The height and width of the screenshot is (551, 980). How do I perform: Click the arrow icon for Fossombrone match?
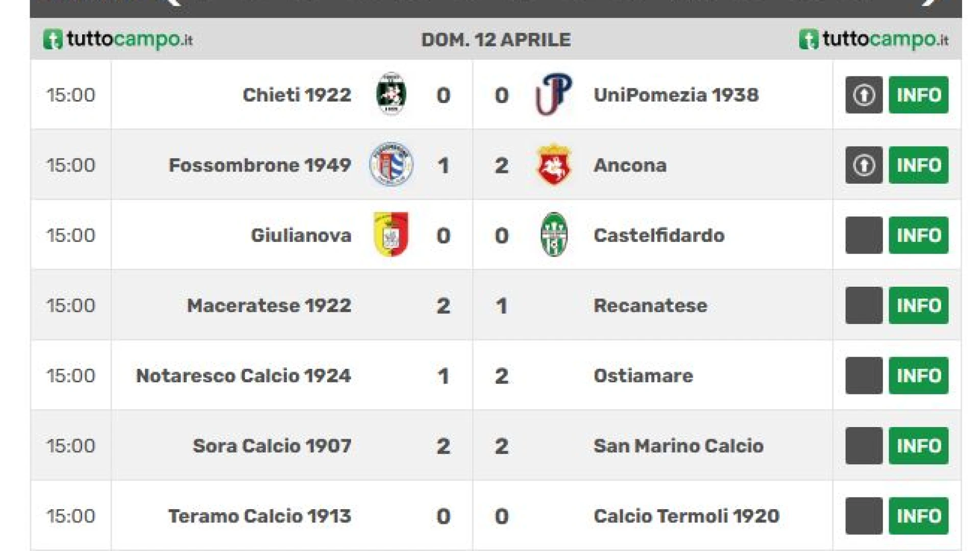click(864, 165)
